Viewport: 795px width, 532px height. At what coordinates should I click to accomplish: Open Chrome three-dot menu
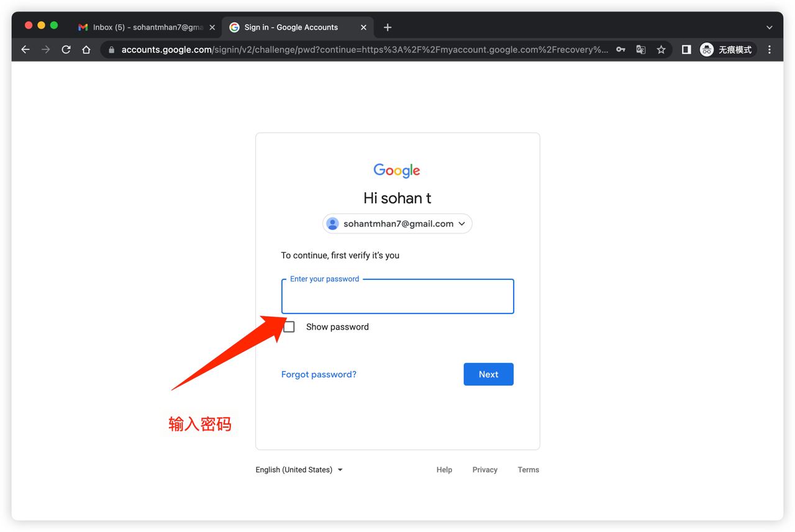(x=770, y=50)
